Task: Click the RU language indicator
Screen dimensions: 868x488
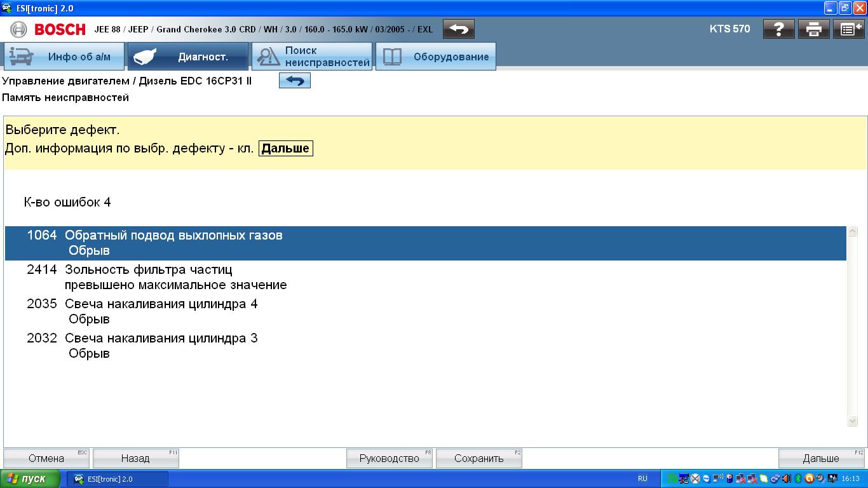Action: [x=642, y=478]
